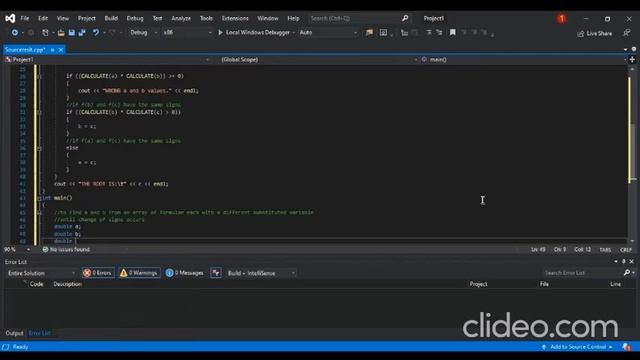Start Local Windows Debugger
The height and width of the screenshot is (360, 640).
coord(254,32)
